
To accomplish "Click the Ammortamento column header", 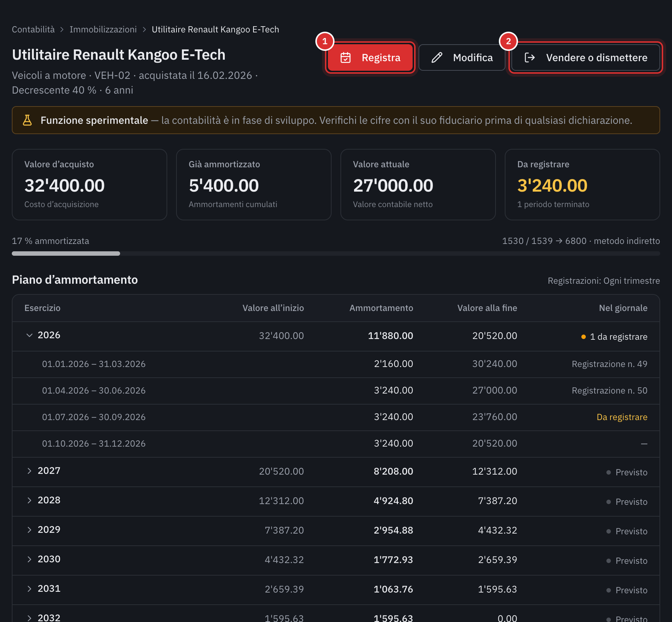I will (x=381, y=308).
